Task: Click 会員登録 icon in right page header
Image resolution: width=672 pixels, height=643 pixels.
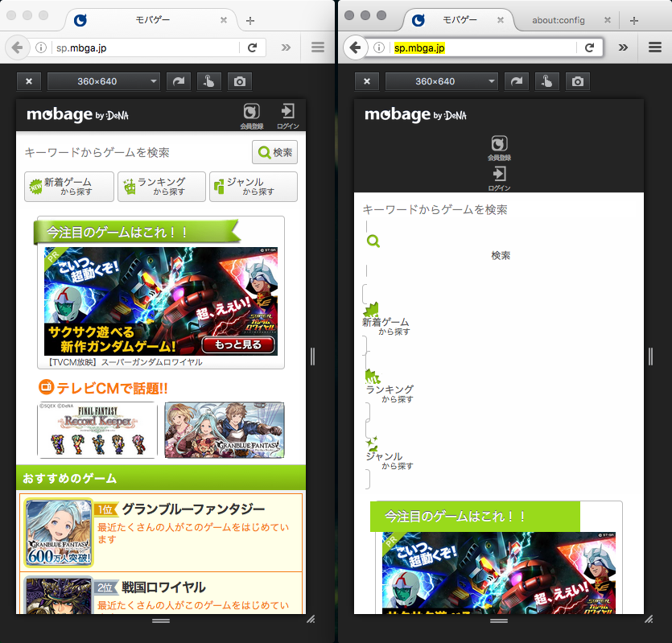Action: tap(499, 148)
